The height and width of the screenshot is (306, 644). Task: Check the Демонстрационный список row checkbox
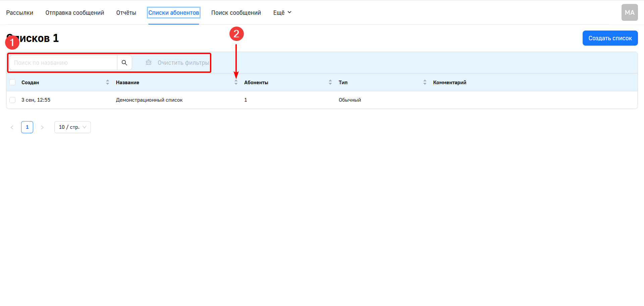click(13, 100)
